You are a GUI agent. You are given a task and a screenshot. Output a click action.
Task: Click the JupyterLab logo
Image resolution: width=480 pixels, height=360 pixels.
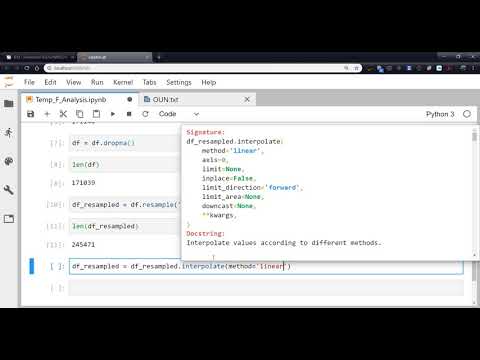[9, 82]
